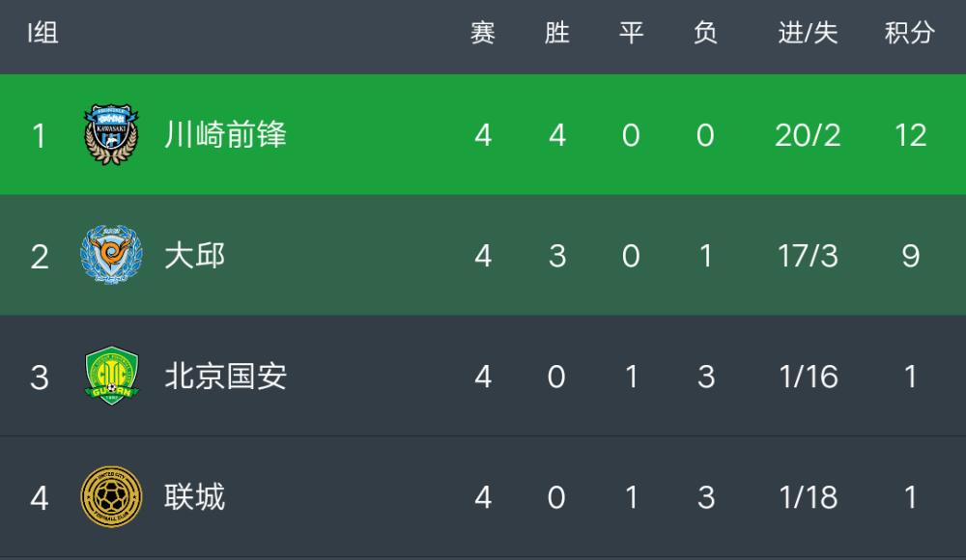This screenshot has height=560, width=966.
Task: Select the 1/18 goal record of 联城
Action: 809,497
